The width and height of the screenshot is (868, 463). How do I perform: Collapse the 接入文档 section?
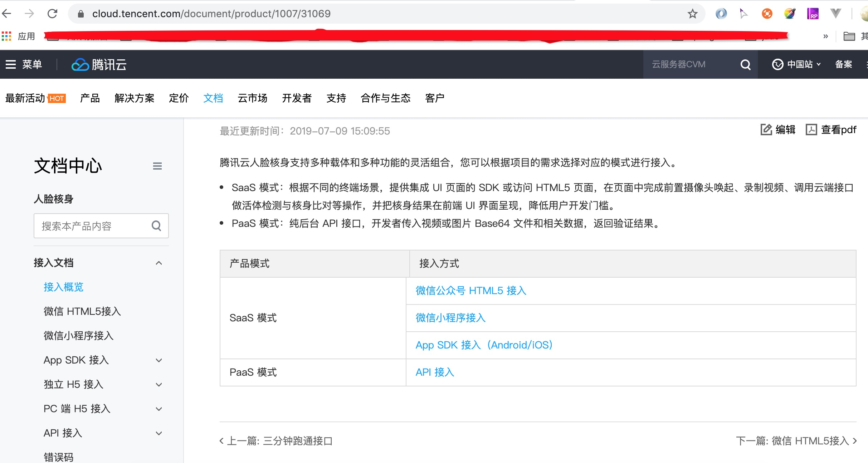[159, 263]
